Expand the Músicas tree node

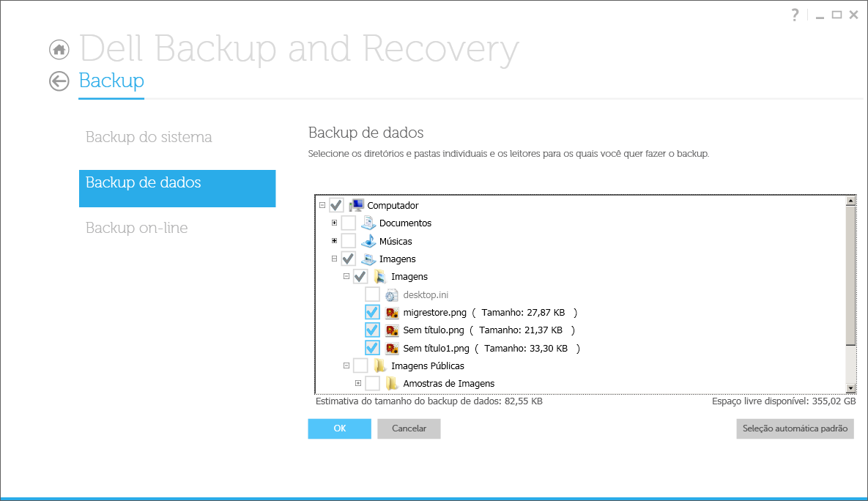tap(334, 241)
